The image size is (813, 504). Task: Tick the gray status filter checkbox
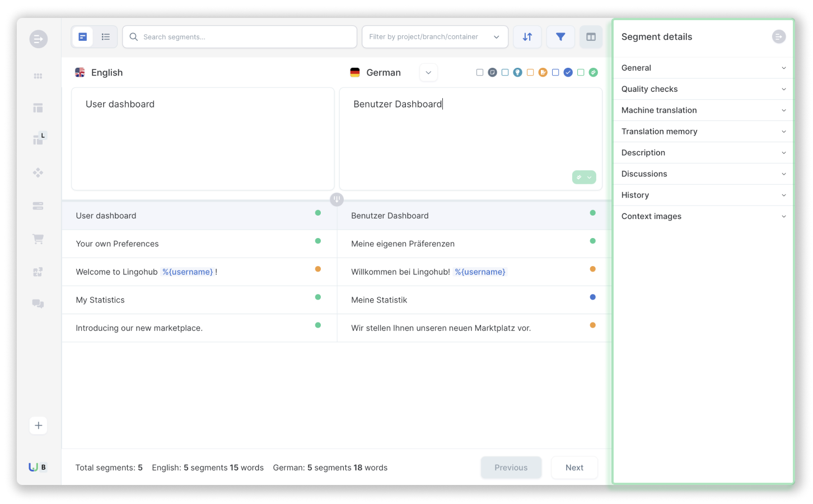(480, 72)
